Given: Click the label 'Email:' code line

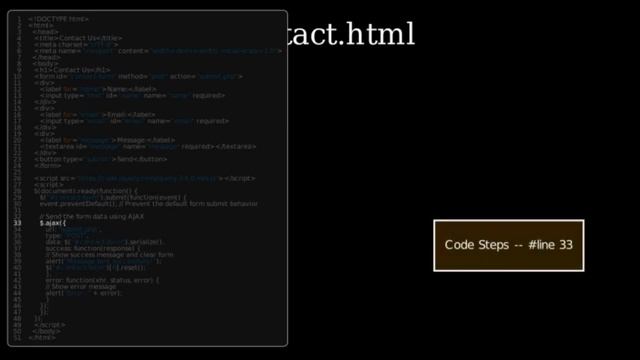Looking at the screenshot, I should (x=98, y=115).
